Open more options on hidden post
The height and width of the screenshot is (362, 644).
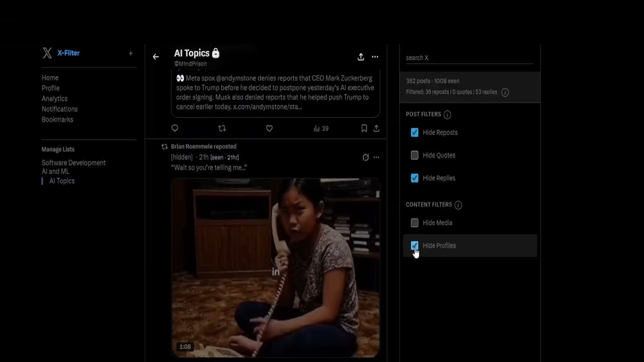[x=376, y=157]
